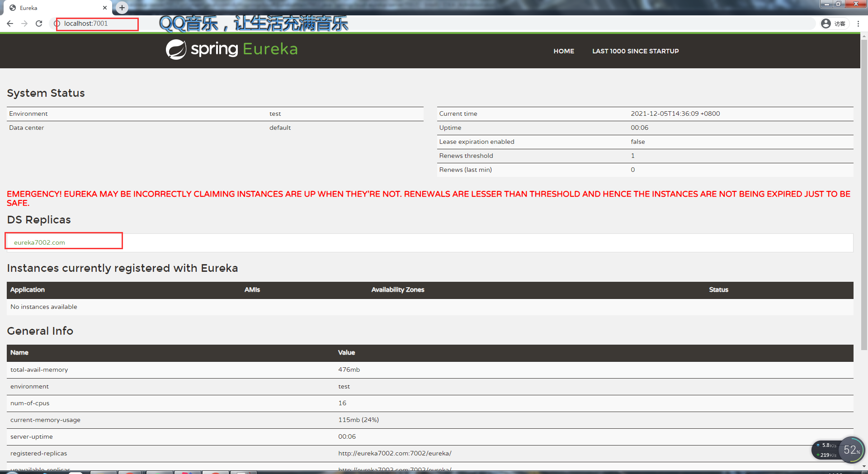The image size is (868, 474).
Task: Reload the Eureka page
Action: tap(39, 24)
